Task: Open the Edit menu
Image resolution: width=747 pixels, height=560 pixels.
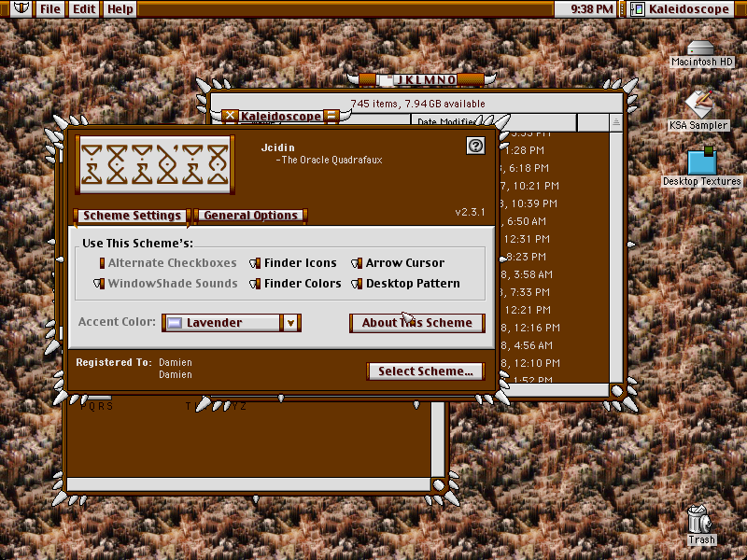Action: point(84,9)
